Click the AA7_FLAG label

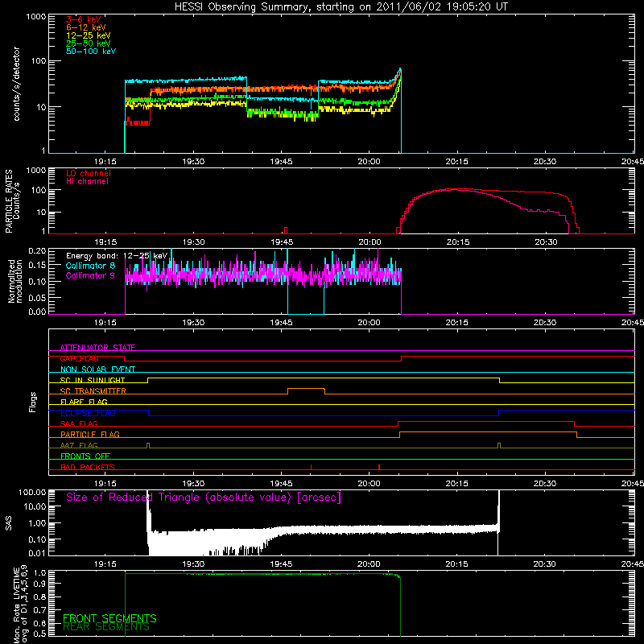79,445
